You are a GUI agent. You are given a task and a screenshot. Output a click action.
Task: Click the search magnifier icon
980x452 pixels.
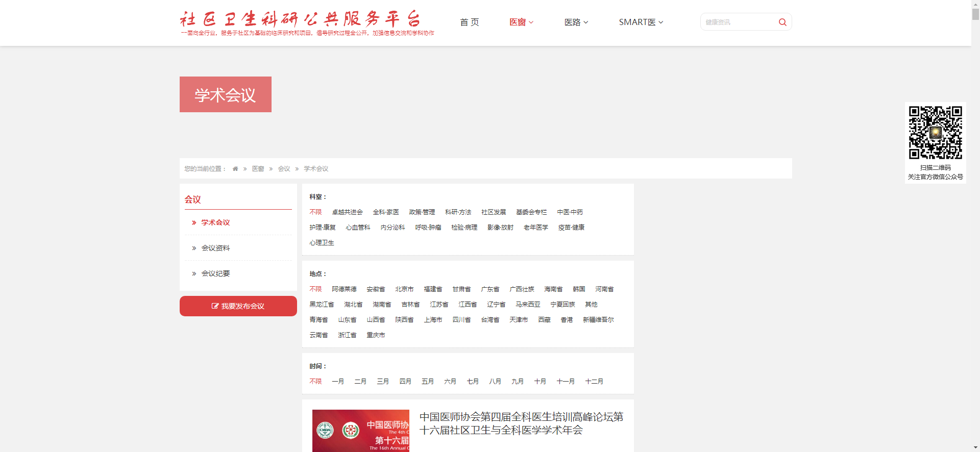coord(782,22)
